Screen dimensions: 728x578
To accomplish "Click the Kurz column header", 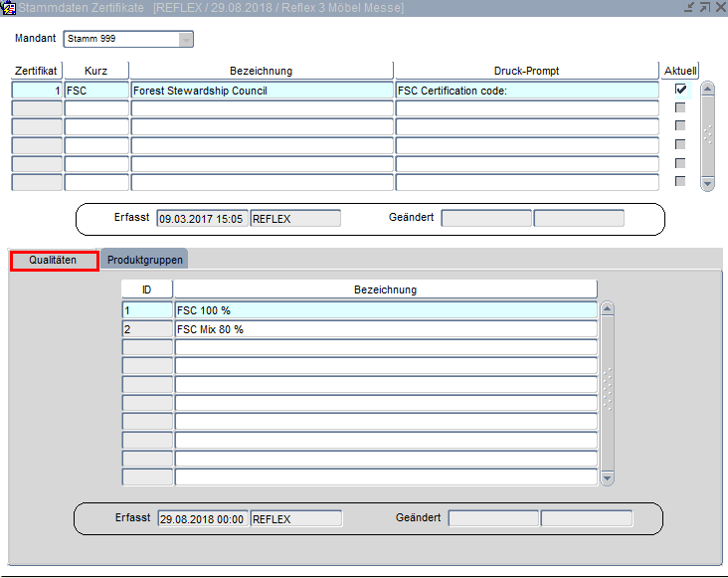I will tap(96, 71).
